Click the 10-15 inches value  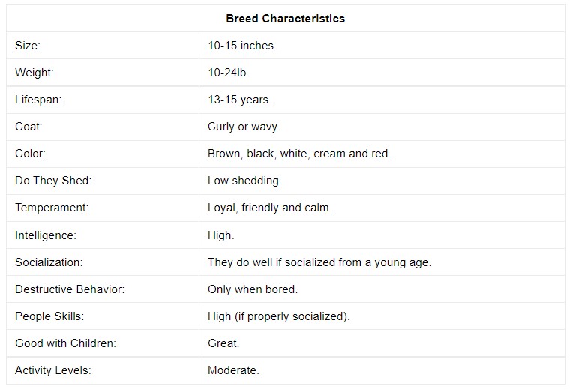click(242, 46)
